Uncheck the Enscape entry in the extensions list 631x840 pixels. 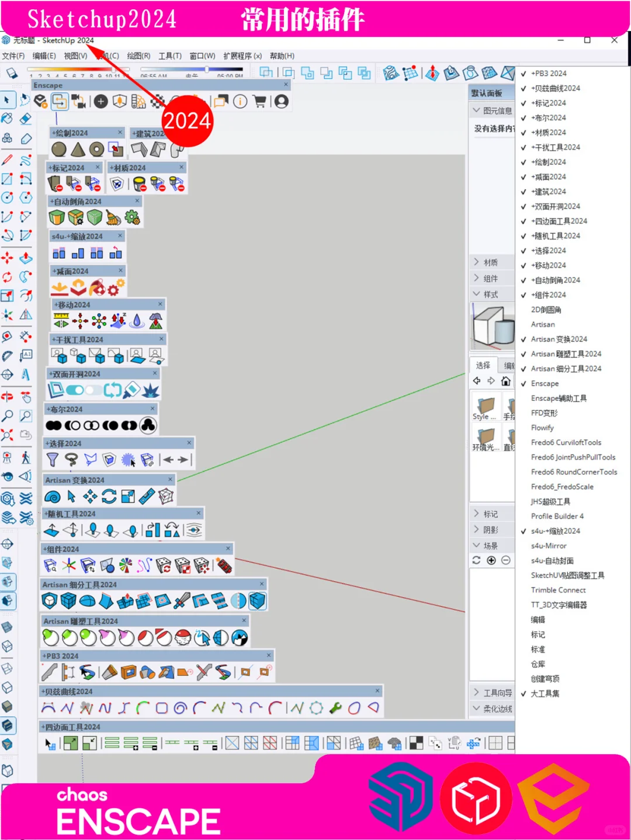523,383
